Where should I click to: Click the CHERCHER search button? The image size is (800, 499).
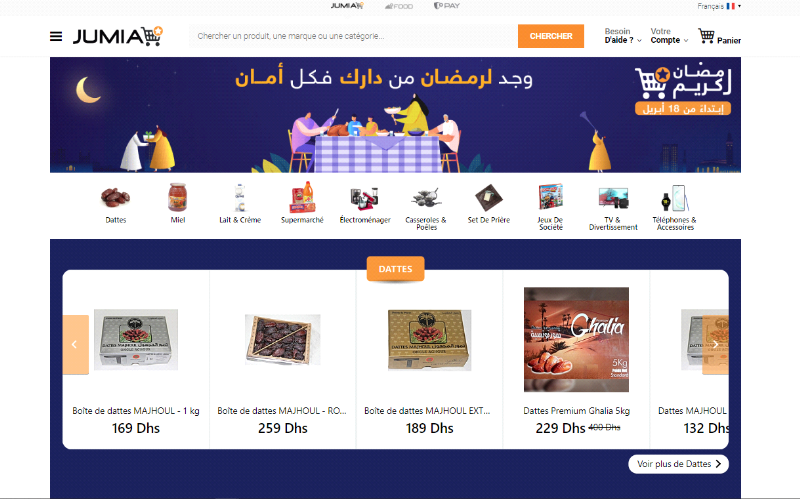(551, 36)
